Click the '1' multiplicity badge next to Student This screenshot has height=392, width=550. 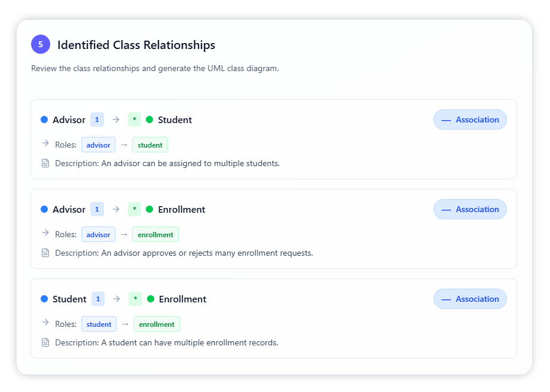point(98,299)
